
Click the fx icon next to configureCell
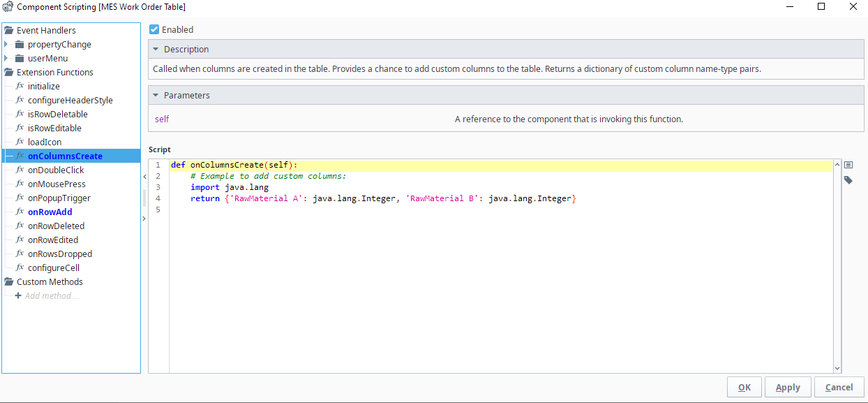(20, 268)
